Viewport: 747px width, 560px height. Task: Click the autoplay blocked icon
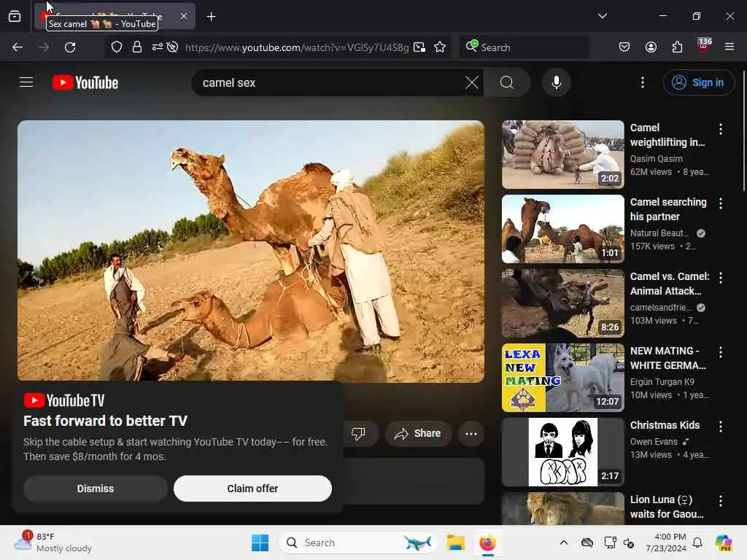(x=172, y=47)
